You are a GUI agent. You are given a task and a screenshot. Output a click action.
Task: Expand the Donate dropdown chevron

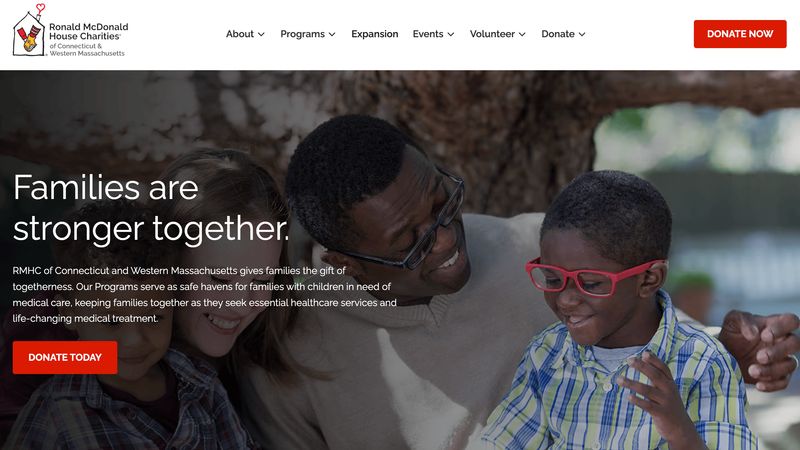pos(582,34)
